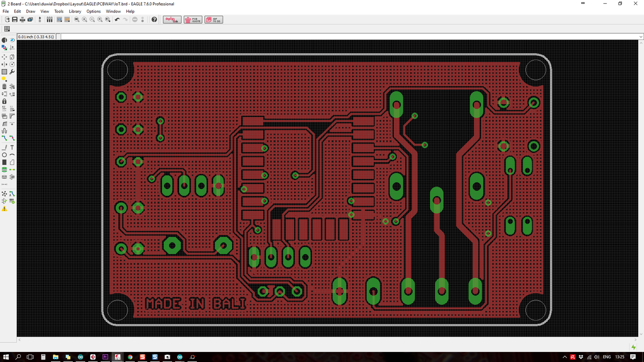
Task: Select the Arc tool
Action: (x=12, y=155)
